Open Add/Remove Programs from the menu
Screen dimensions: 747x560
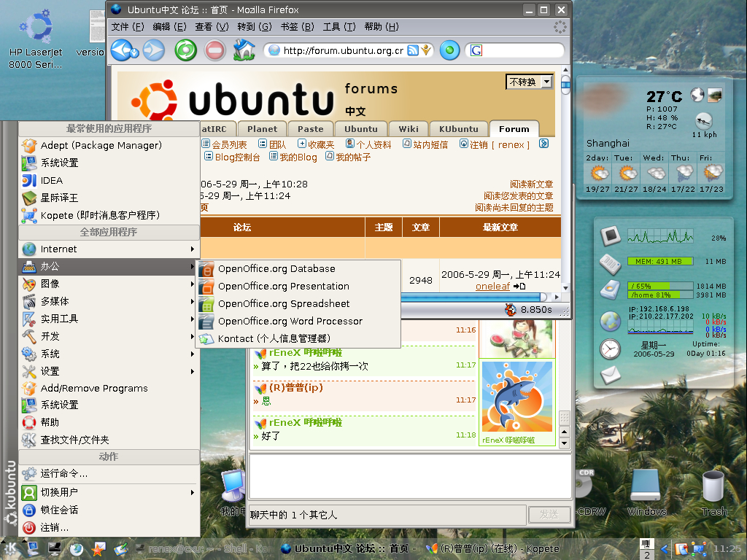coord(109,389)
